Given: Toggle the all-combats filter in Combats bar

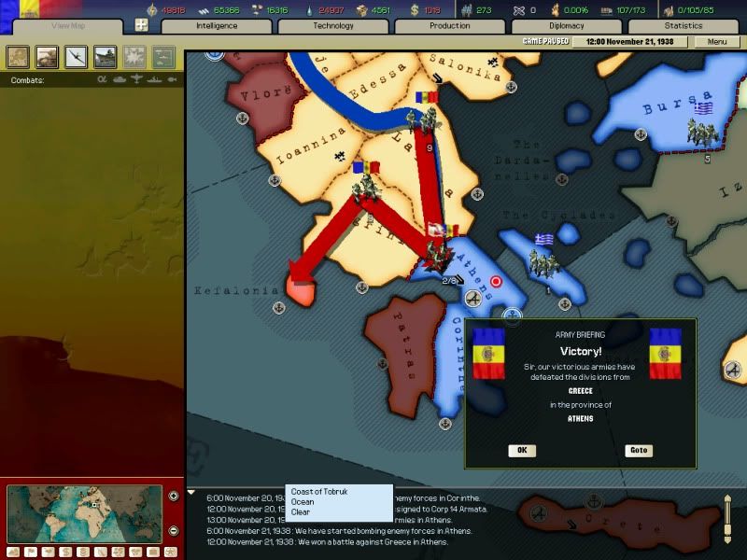Looking at the screenshot, I should (x=102, y=79).
